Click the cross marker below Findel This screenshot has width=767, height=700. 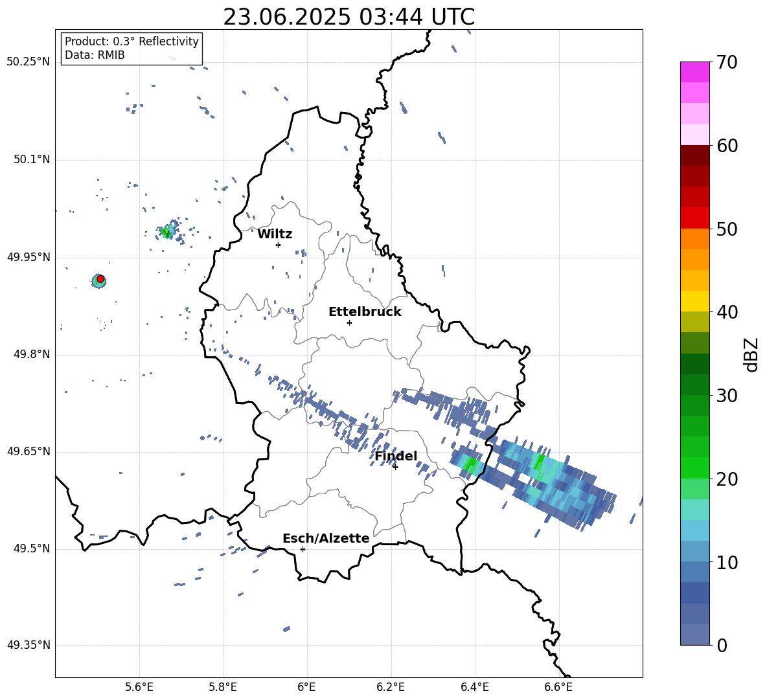click(x=395, y=467)
